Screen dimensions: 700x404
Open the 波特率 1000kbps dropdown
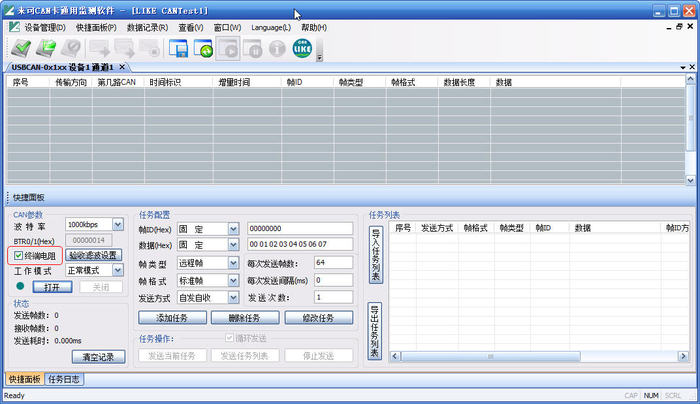[x=118, y=224]
